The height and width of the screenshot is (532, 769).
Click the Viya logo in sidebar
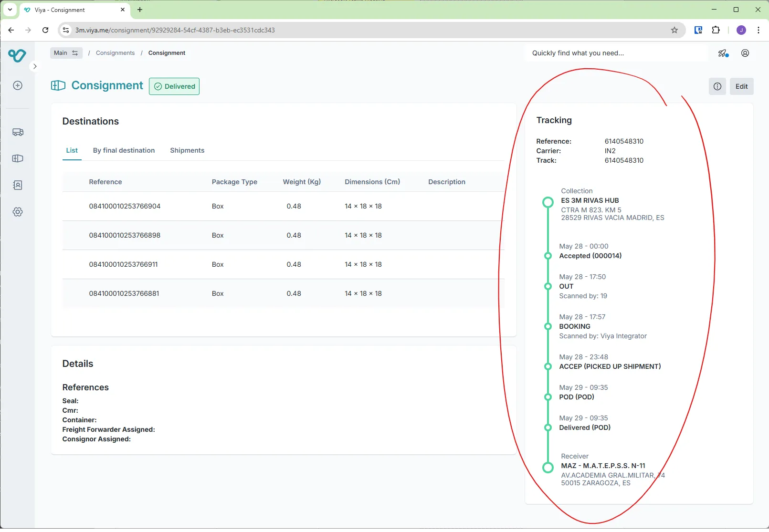17,55
